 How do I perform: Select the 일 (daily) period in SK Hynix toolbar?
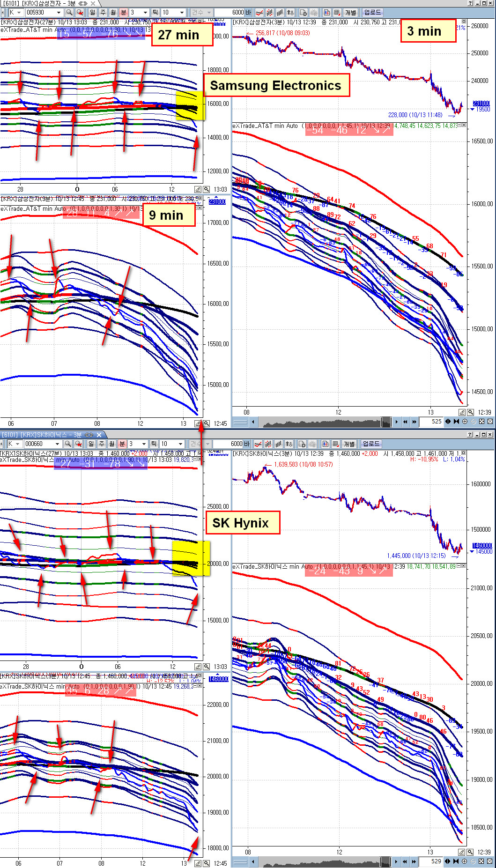coord(91,444)
